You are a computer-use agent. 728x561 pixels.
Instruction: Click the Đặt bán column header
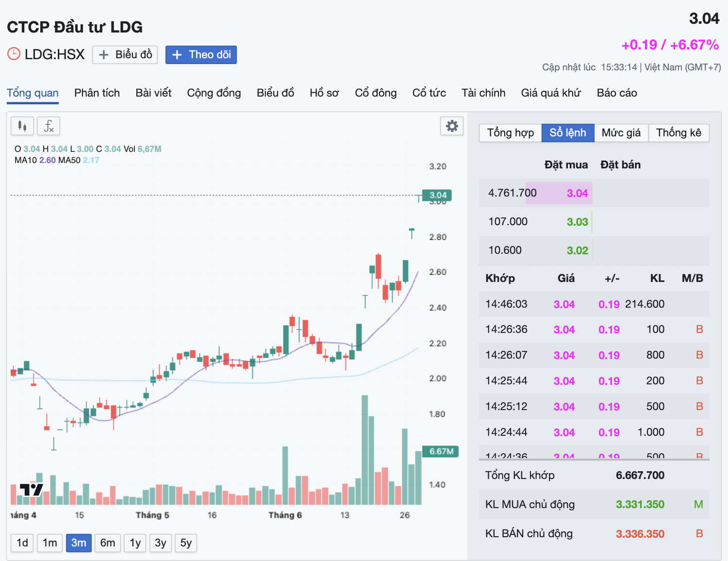(620, 165)
